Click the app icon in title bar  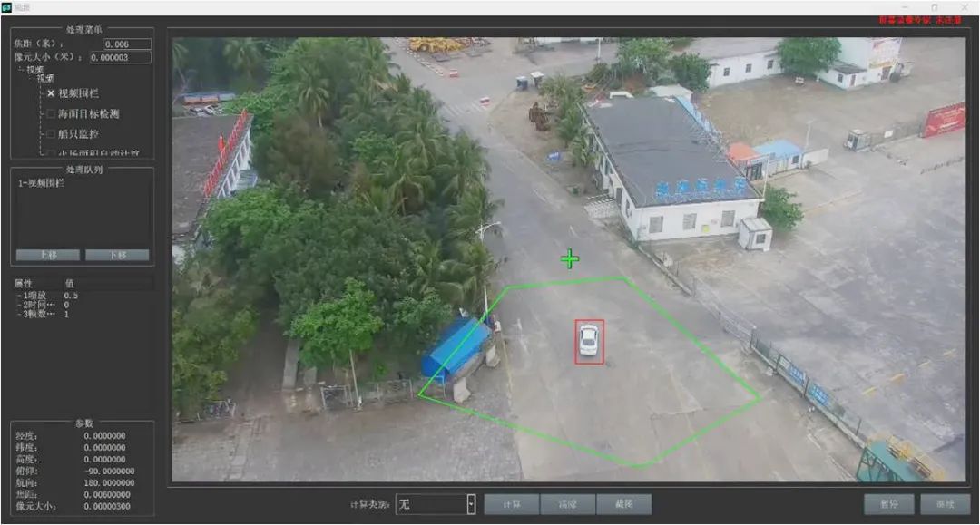pos(6,7)
